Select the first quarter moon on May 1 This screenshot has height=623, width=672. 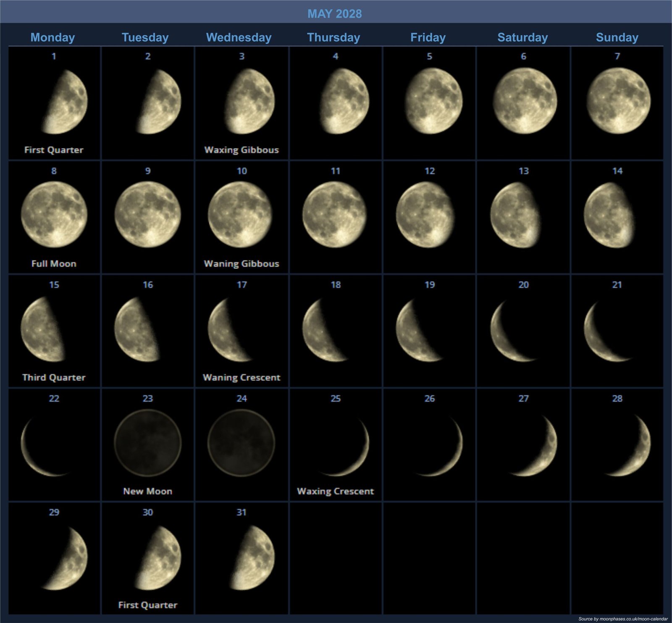pos(67,102)
